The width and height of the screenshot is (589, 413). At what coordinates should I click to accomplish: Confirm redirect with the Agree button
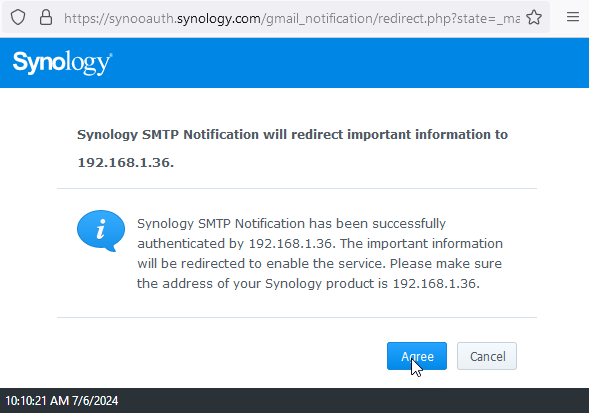(x=417, y=356)
